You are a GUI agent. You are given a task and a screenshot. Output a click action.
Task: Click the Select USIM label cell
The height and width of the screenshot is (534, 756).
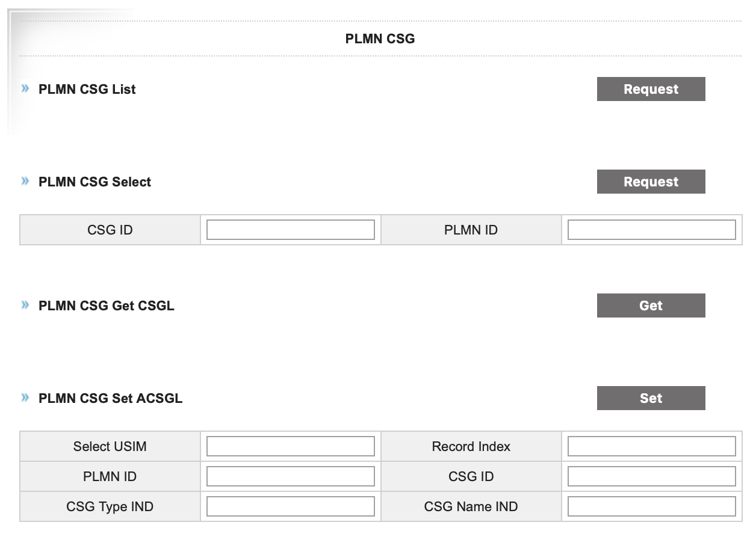[x=110, y=446]
